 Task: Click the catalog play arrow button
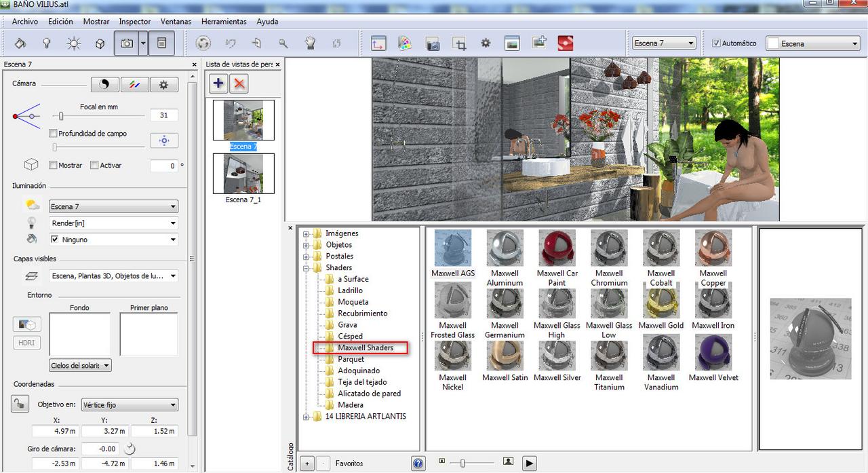click(x=530, y=463)
